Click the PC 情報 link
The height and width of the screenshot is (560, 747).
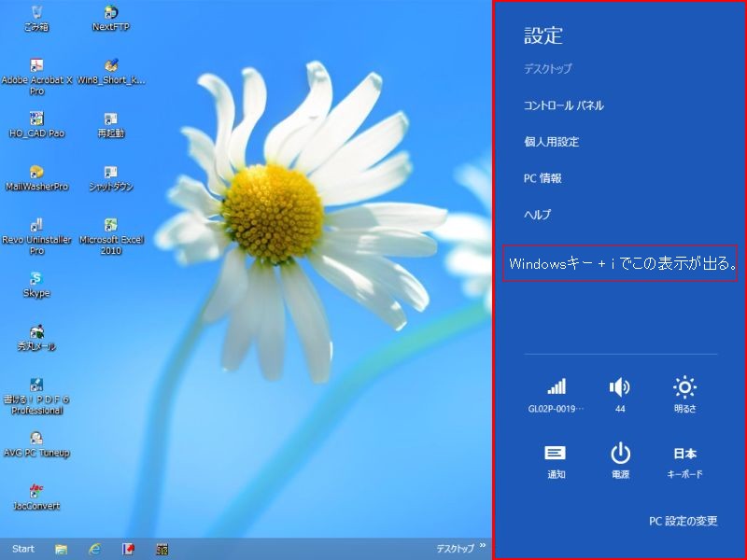[543, 178]
